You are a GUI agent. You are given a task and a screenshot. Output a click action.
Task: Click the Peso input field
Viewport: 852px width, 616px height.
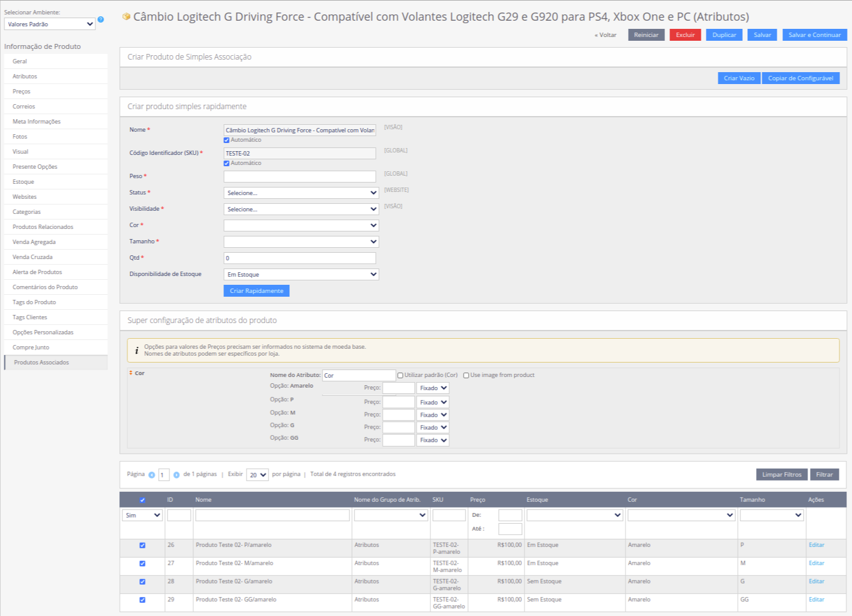[x=300, y=176]
